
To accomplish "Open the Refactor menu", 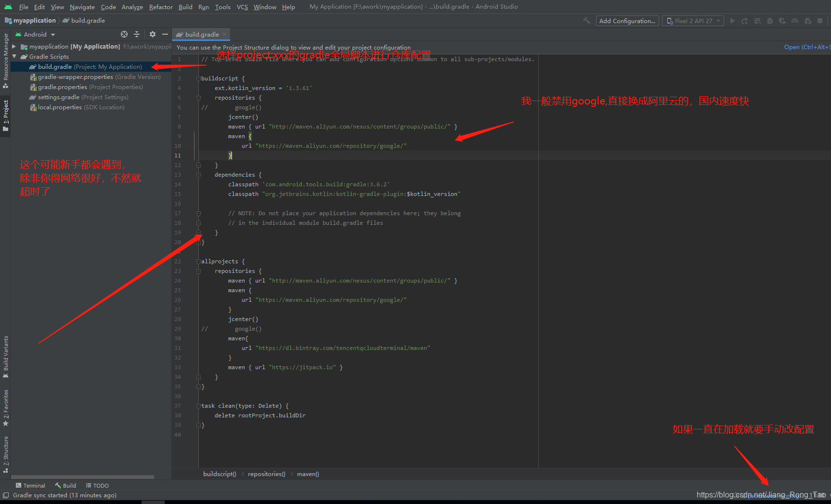I will point(161,7).
